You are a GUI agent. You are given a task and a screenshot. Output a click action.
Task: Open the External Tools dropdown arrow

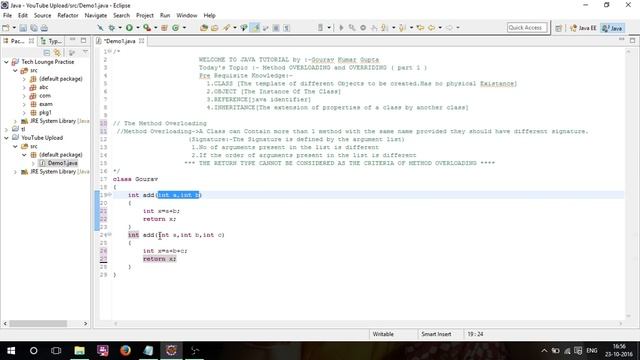pyautogui.click(x=156, y=28)
